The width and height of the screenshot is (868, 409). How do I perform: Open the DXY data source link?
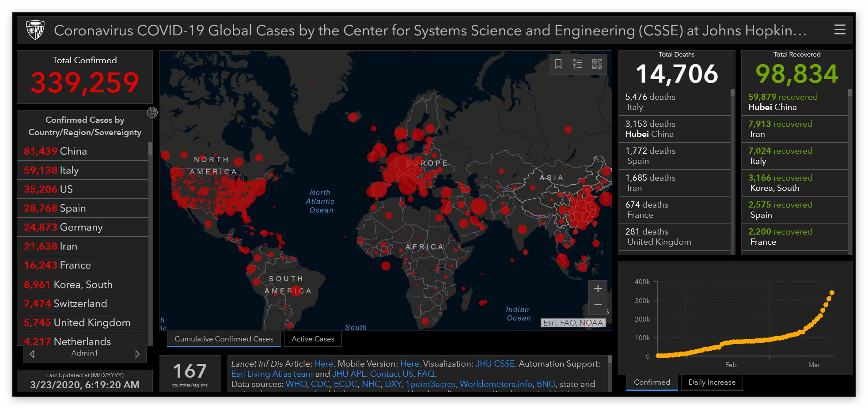point(393,384)
